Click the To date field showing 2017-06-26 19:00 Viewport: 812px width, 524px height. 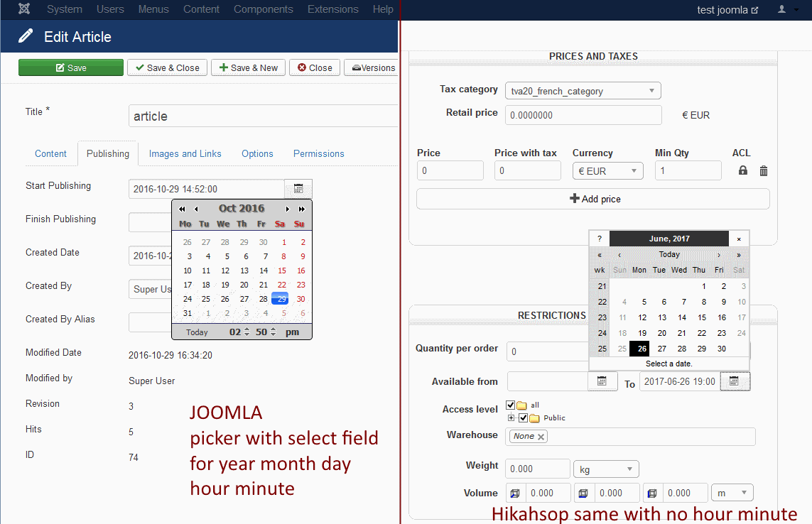click(x=679, y=381)
